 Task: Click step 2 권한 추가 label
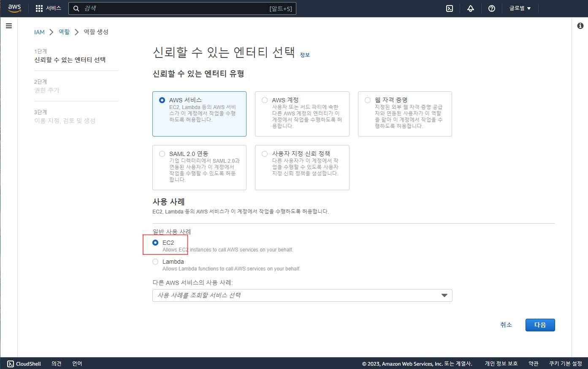[47, 90]
